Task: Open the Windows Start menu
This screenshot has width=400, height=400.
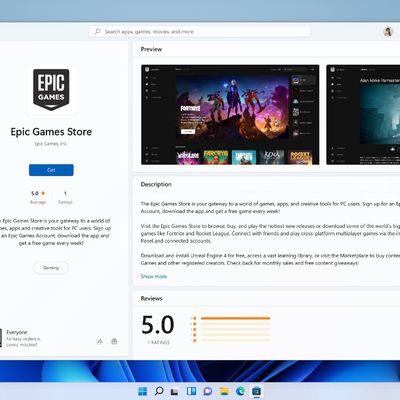Action: pos(143,391)
